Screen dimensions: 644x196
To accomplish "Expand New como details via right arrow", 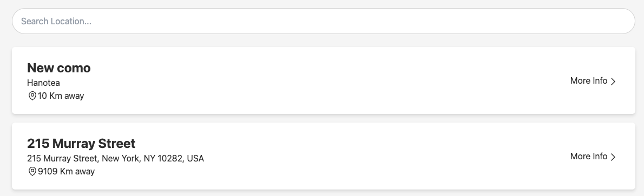I will click(x=613, y=81).
